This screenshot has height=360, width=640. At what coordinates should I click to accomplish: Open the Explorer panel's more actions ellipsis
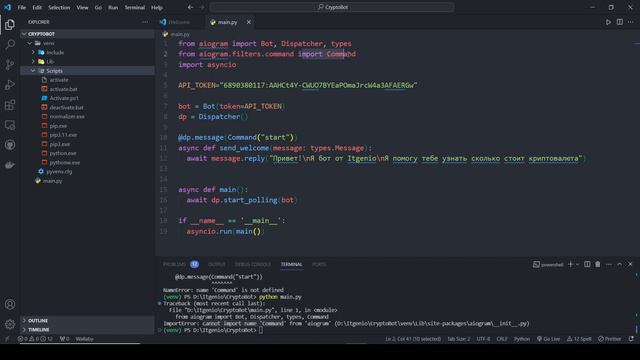click(145, 22)
